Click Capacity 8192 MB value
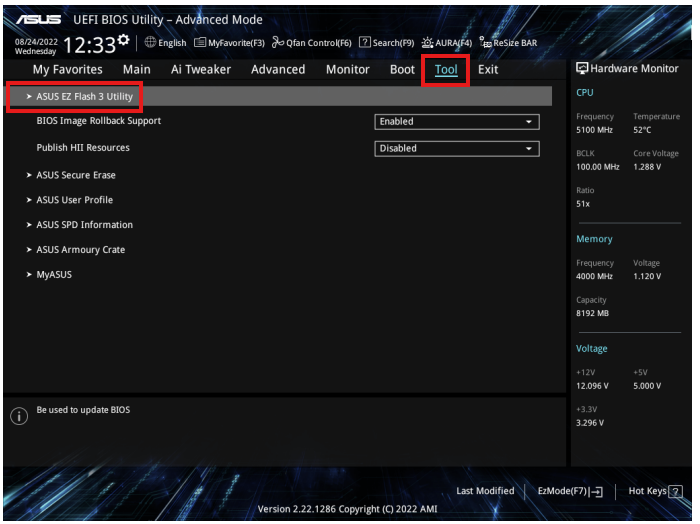700x524 pixels. (x=592, y=313)
